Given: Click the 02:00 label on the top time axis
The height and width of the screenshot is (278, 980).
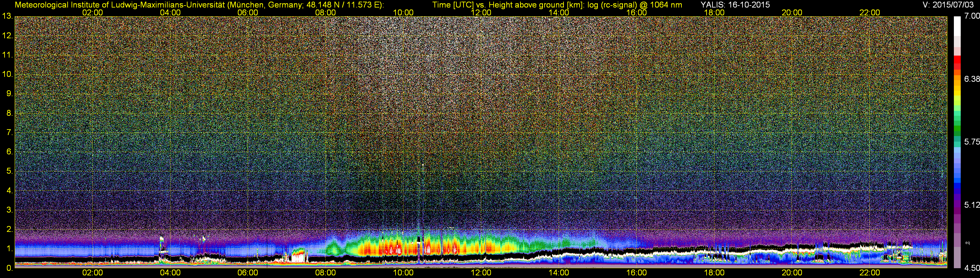Looking at the screenshot, I should pos(92,12).
